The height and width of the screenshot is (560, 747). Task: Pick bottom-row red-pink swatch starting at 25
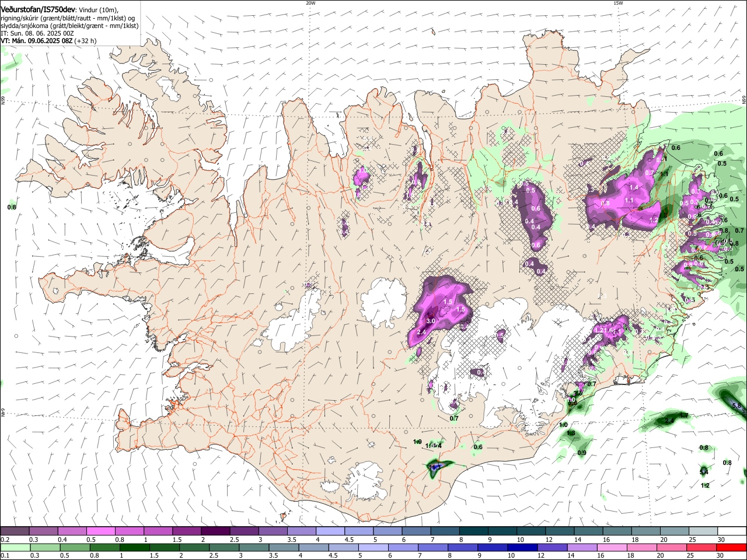pyautogui.click(x=701, y=547)
